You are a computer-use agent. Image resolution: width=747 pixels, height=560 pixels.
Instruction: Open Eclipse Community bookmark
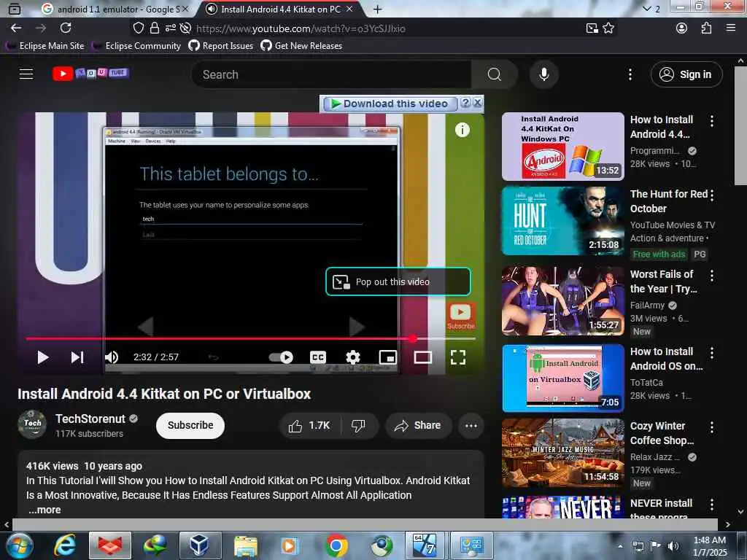[x=137, y=46]
